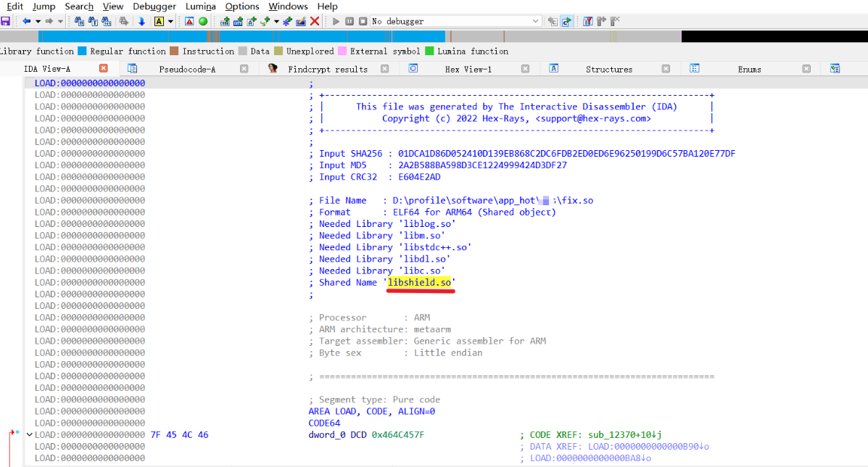Open dropdown next to green s-plus icon
Image resolution: width=868 pixels, height=467 pixels.
(x=276, y=21)
